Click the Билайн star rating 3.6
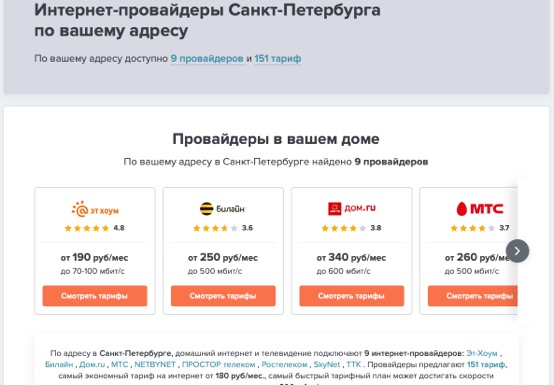 point(223,228)
